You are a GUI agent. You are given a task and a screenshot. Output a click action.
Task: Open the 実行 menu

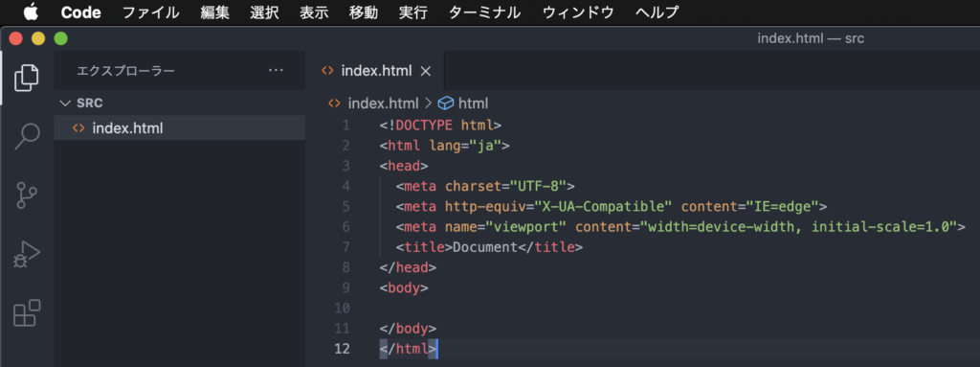(x=413, y=11)
